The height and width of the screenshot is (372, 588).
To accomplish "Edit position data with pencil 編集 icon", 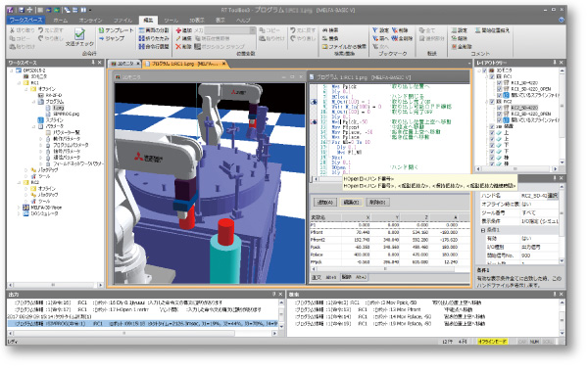I will tap(179, 38).
